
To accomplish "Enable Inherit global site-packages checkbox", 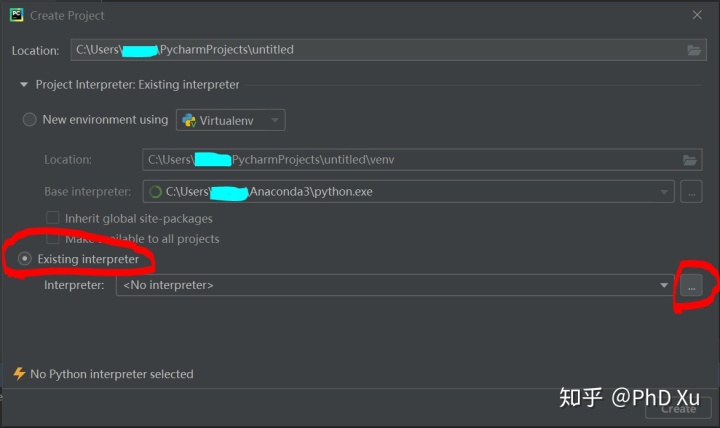I will (x=53, y=218).
